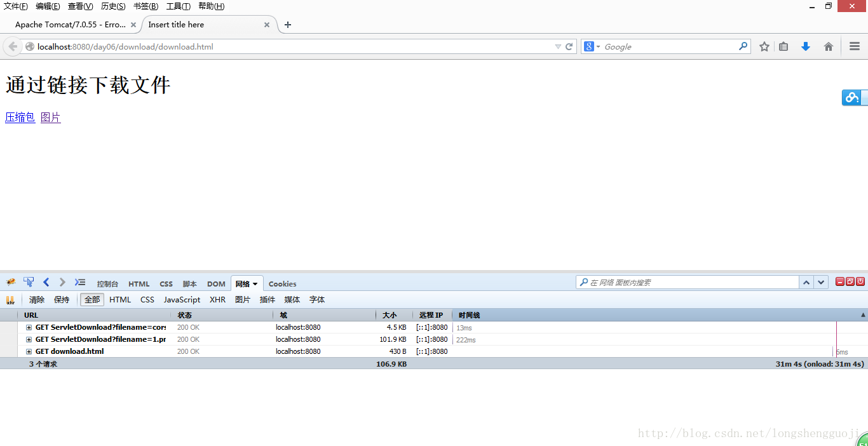Close the Insert title here tab

(267, 25)
